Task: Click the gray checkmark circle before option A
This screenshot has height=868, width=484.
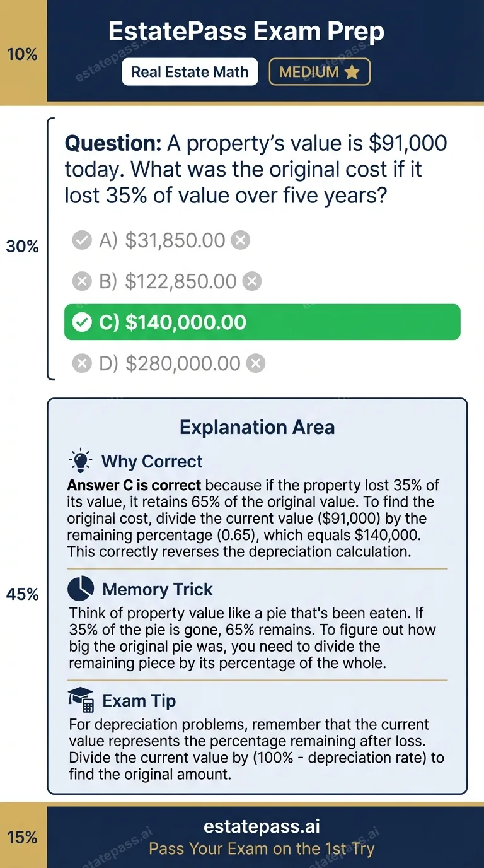Action: point(82,240)
